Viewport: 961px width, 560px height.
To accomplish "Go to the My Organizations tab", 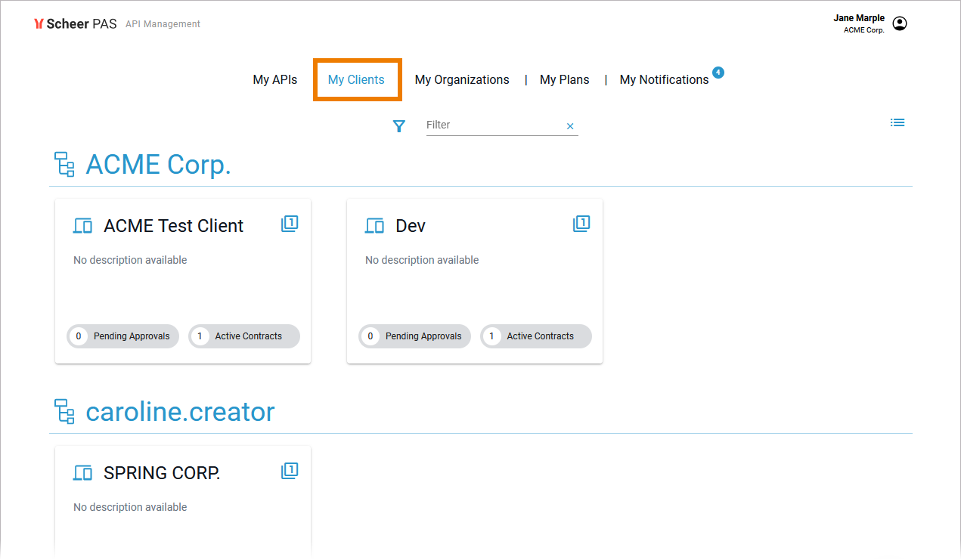I will [462, 79].
